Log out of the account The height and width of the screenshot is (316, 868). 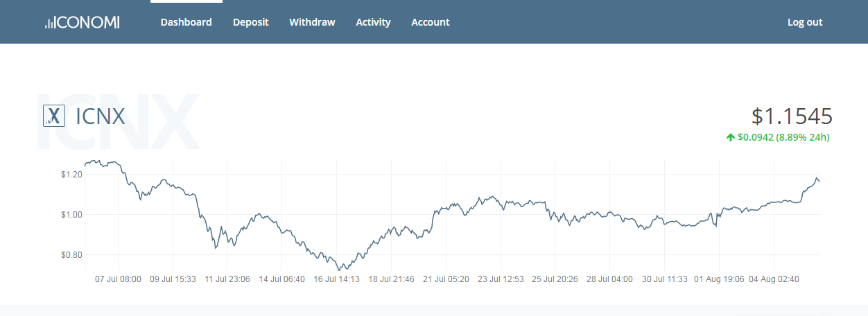805,22
